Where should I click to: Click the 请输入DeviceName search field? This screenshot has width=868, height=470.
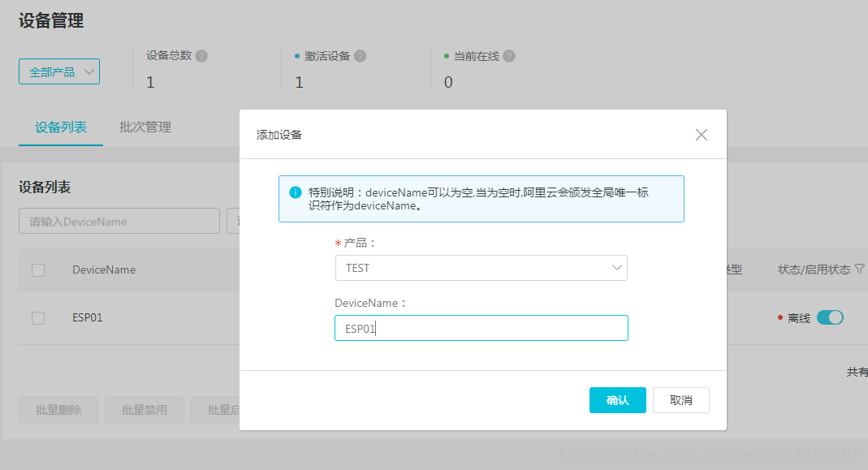(x=119, y=221)
